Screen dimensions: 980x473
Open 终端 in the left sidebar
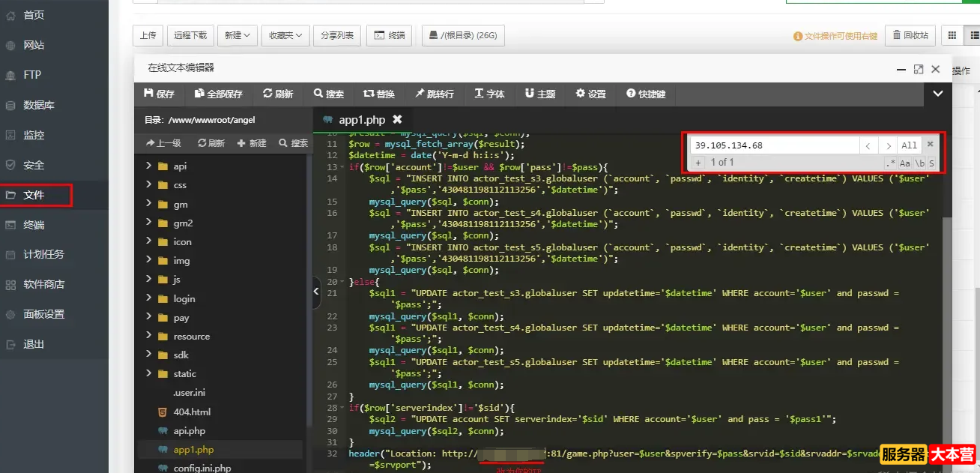click(34, 225)
